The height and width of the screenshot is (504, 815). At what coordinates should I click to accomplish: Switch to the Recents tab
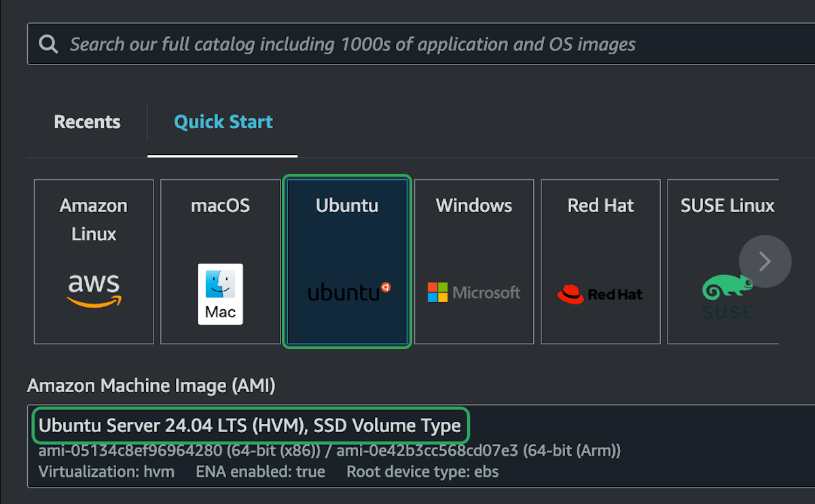point(87,122)
